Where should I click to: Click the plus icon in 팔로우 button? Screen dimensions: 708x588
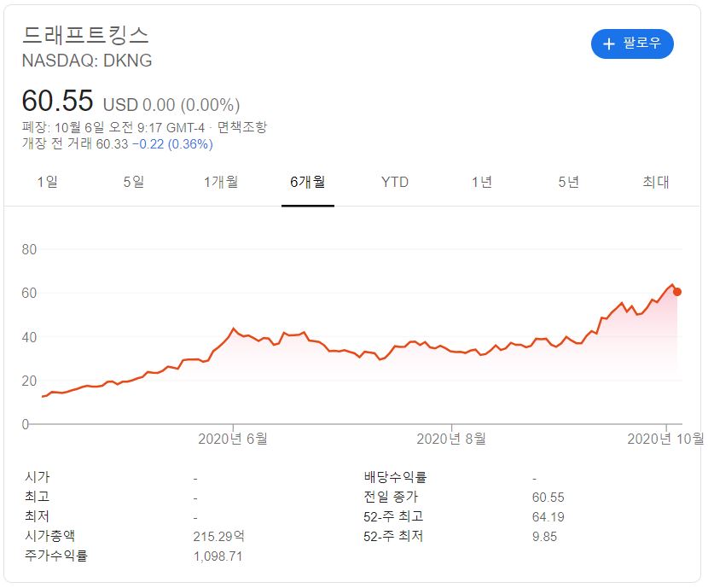(x=609, y=44)
